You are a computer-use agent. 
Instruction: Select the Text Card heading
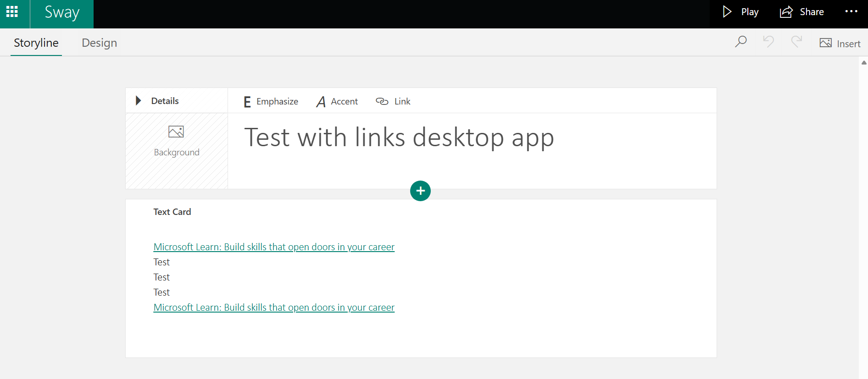click(x=172, y=212)
